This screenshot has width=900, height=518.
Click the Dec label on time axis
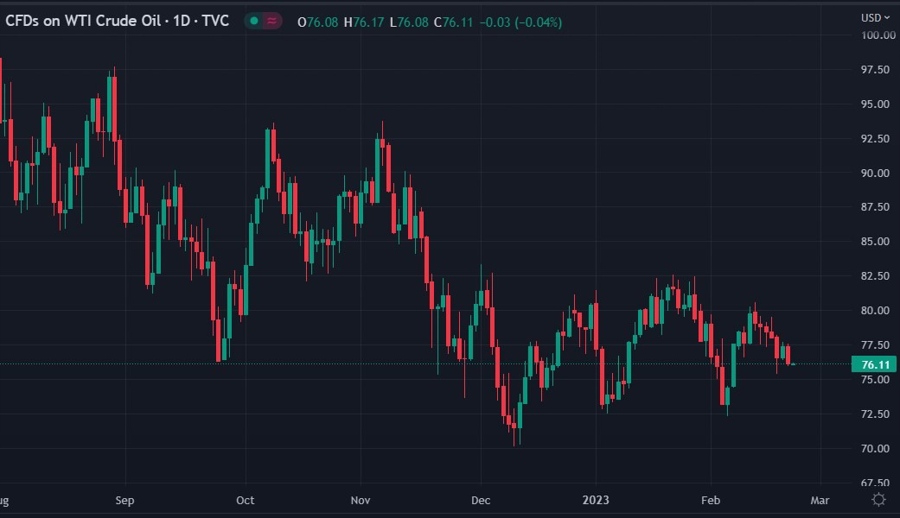[481, 500]
